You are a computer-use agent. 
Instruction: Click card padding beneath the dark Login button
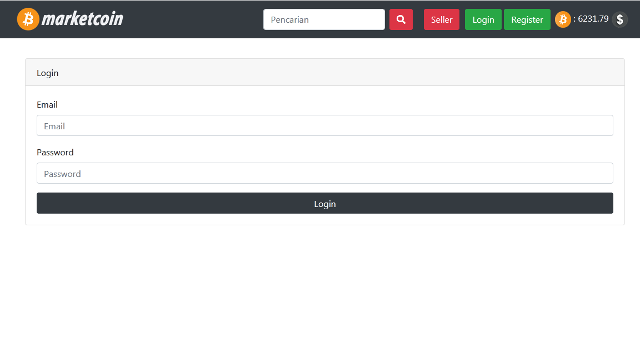(x=324, y=219)
